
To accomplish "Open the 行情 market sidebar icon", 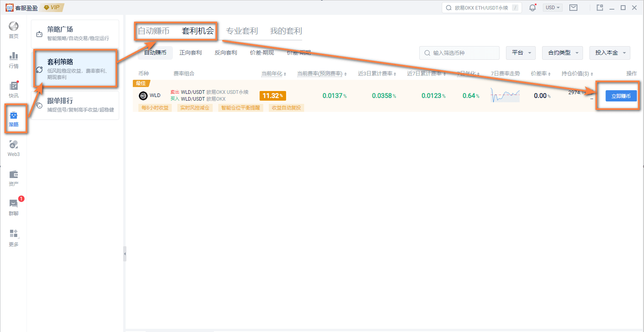I will (14, 60).
